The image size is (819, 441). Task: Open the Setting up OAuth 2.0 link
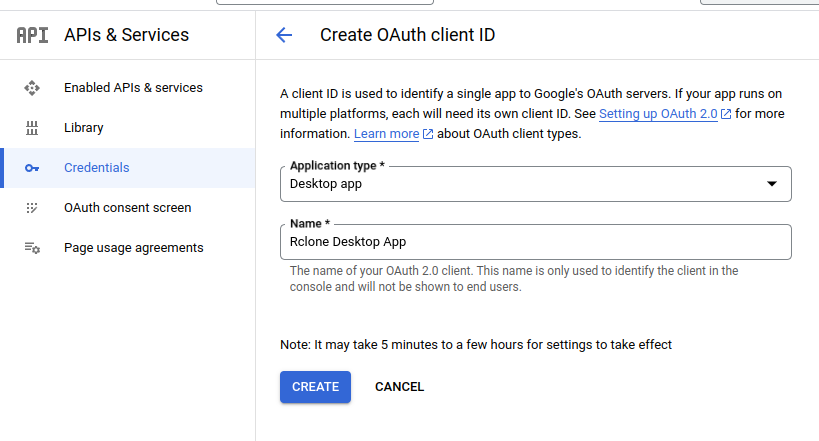[658, 114]
